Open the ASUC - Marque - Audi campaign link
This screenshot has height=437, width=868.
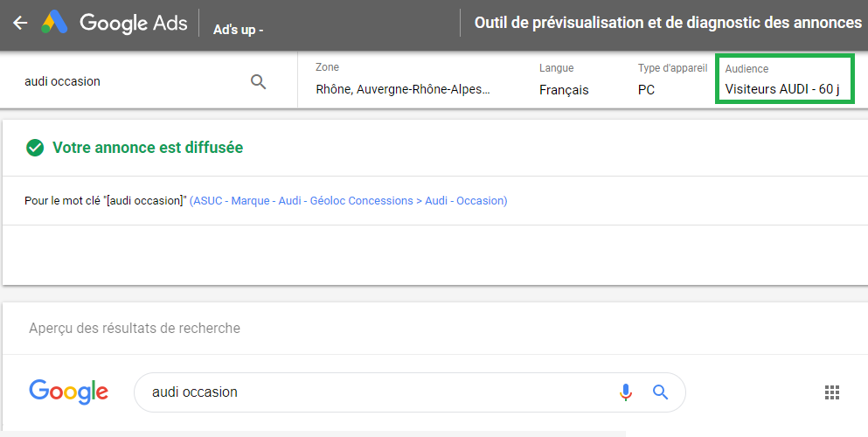pyautogui.click(x=348, y=201)
